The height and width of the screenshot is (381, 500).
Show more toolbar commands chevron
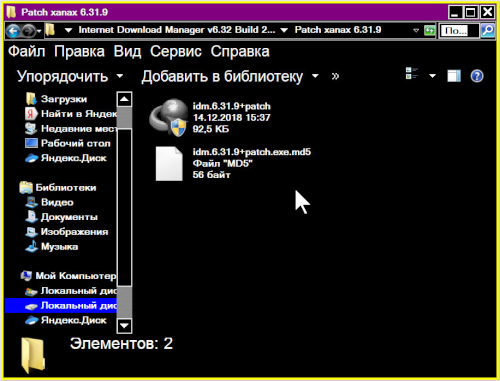(x=335, y=76)
